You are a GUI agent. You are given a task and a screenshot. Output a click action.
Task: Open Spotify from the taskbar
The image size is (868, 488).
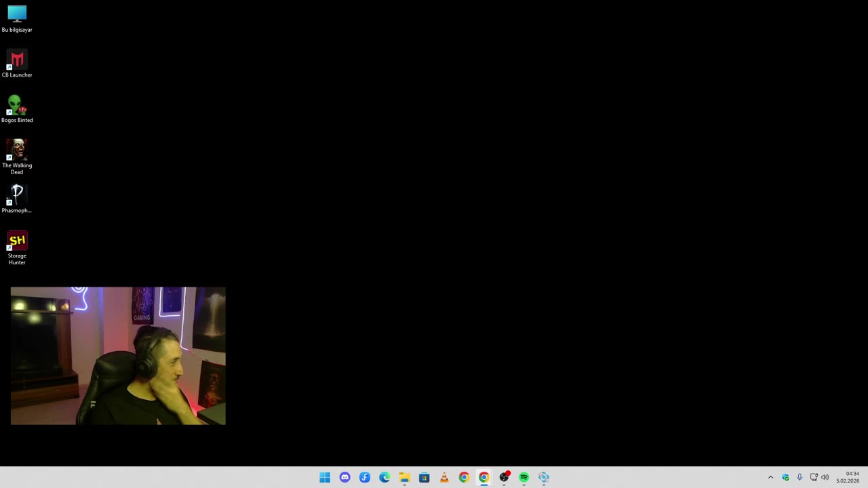[524, 477]
